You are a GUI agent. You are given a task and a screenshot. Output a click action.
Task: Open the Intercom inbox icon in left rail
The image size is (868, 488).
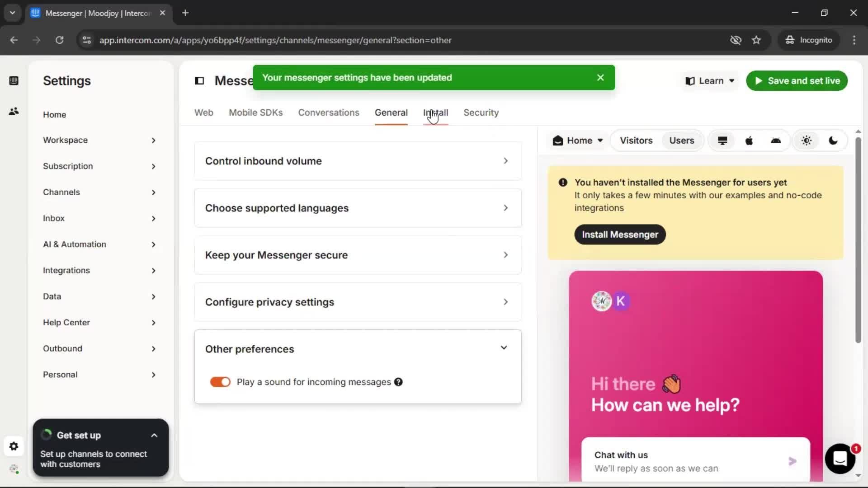(x=14, y=81)
